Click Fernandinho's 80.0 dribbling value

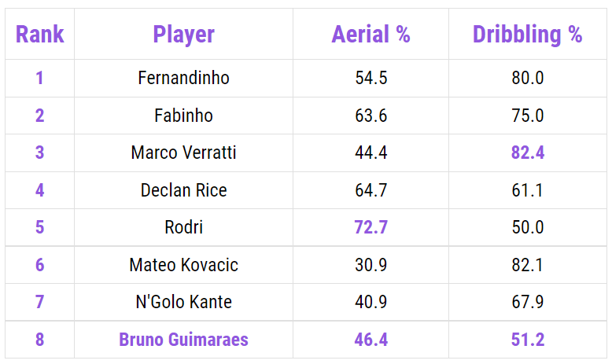[x=527, y=79]
